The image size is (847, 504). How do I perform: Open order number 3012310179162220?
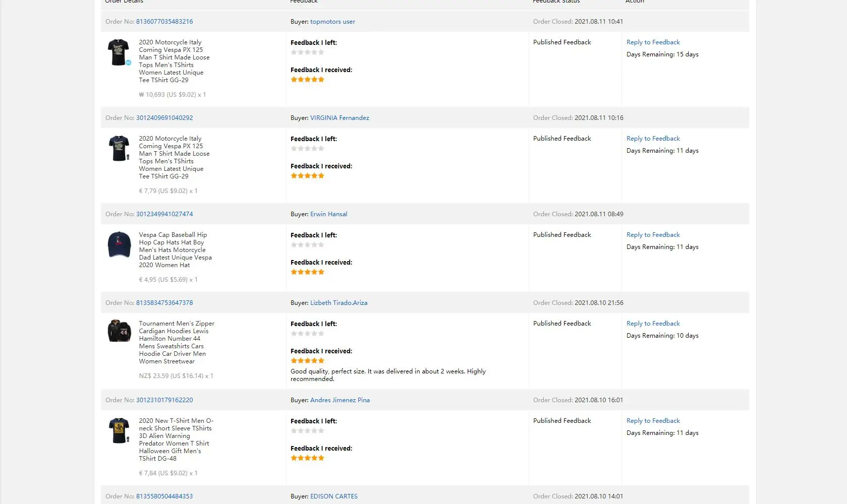(x=164, y=400)
